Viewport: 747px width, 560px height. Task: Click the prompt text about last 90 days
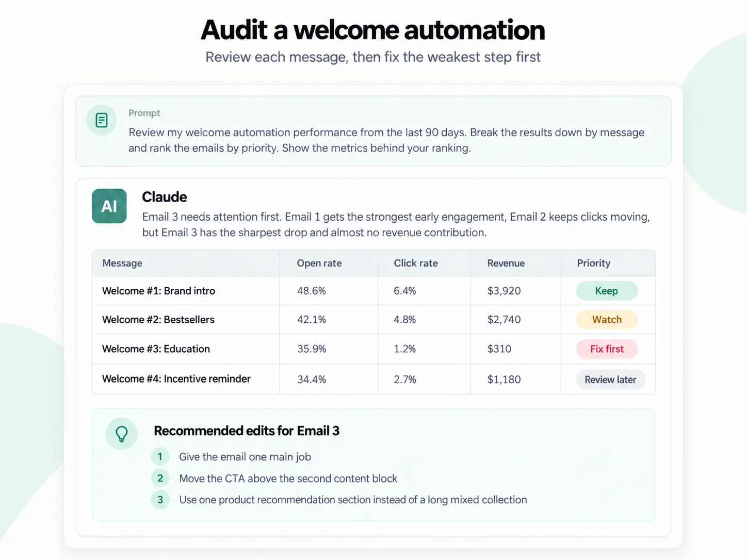[x=386, y=140]
